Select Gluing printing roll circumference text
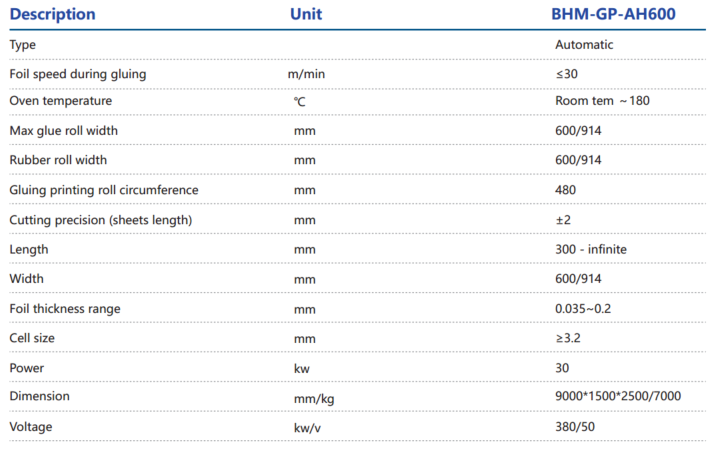This screenshot has height=453, width=716. coord(104,190)
